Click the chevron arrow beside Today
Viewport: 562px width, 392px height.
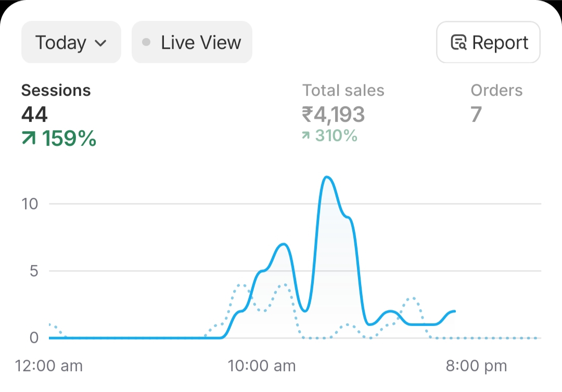(x=101, y=43)
